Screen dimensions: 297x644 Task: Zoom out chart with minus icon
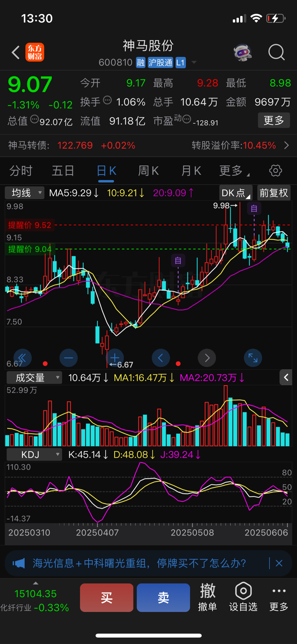tap(68, 358)
